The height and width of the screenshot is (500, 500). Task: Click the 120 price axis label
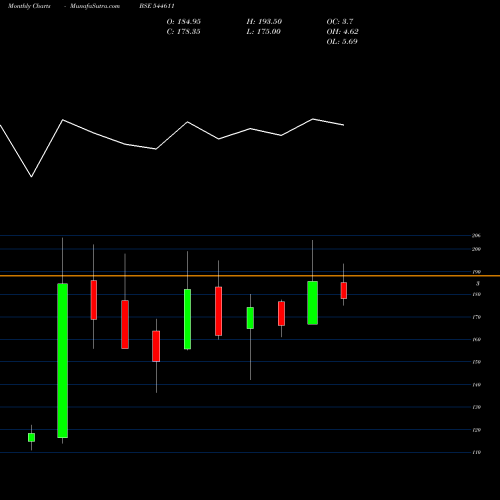click(476, 430)
